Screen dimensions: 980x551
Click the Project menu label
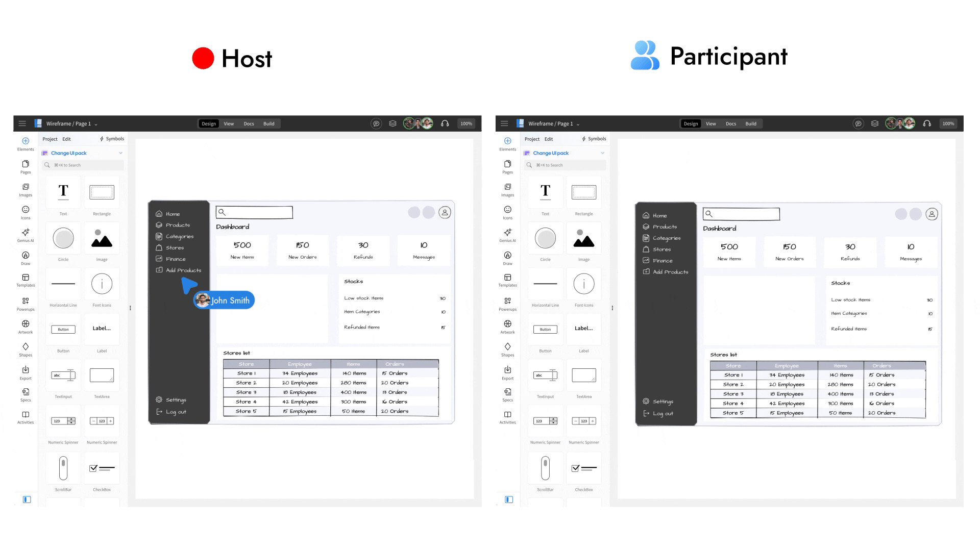(50, 138)
